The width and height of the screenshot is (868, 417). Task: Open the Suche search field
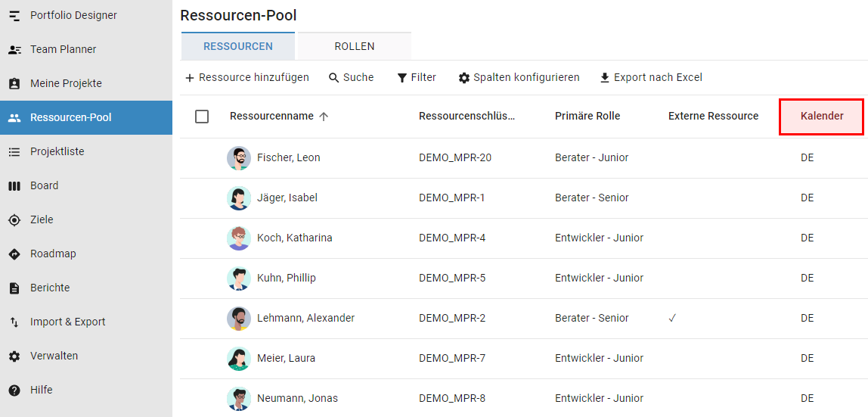click(x=351, y=77)
